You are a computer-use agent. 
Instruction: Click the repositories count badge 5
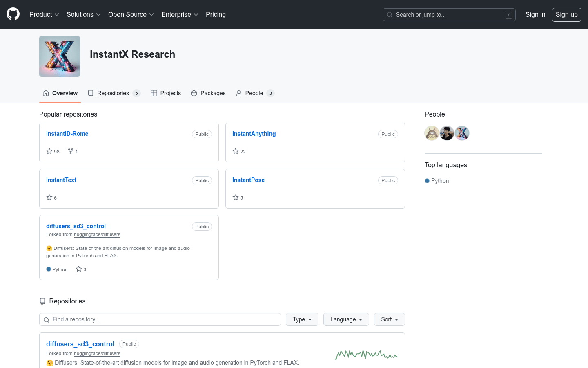tap(136, 93)
